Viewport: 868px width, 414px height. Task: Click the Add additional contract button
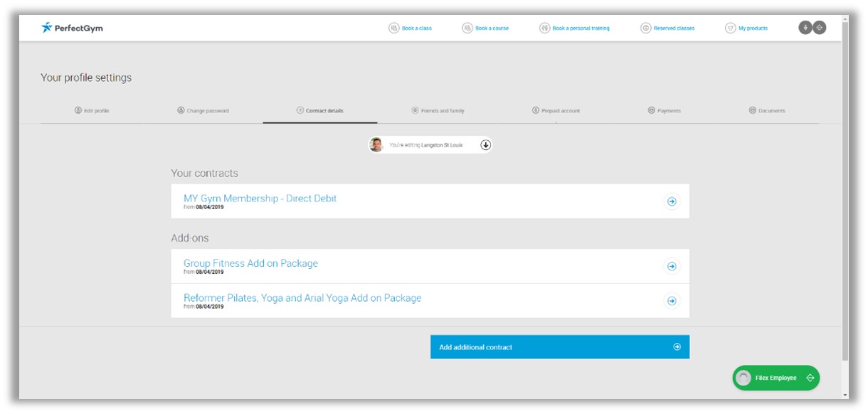pos(559,347)
